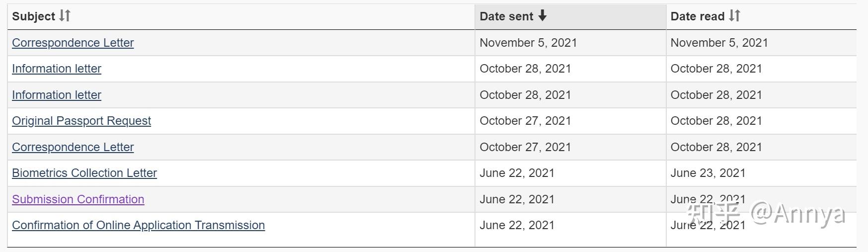Click the November 5, 2021 date read cell

pos(719,43)
